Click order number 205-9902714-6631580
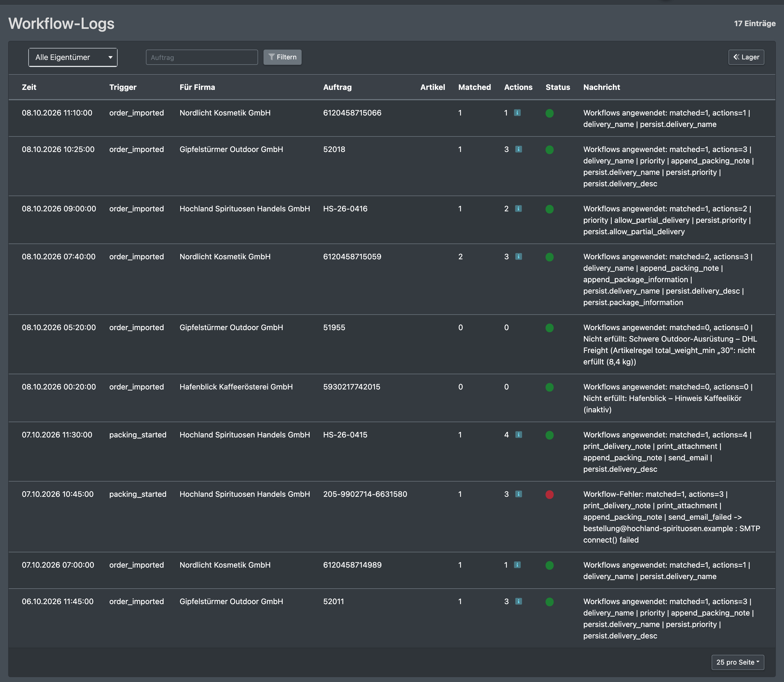 [365, 494]
